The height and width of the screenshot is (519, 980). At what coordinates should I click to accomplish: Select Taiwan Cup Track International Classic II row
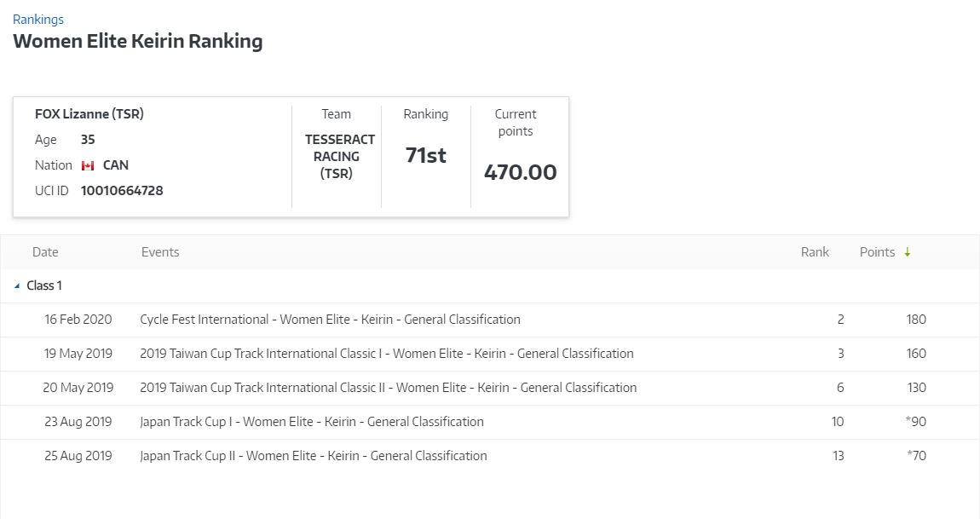click(388, 388)
